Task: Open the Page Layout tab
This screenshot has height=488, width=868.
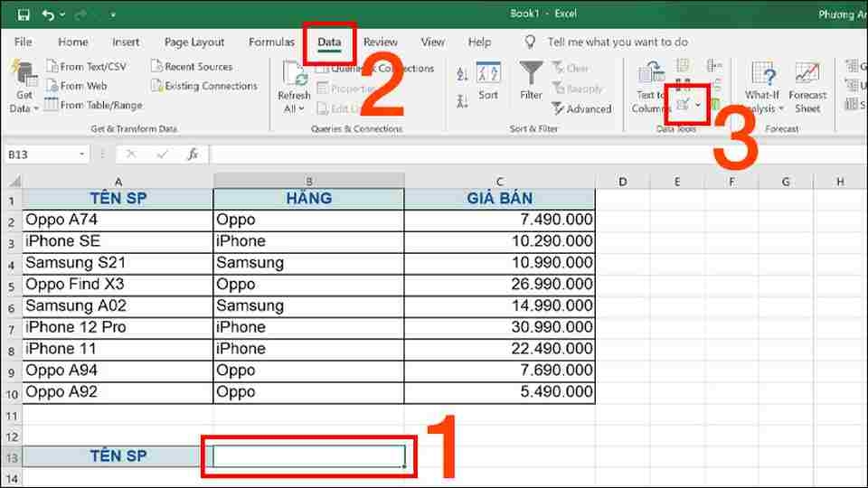Action: [x=194, y=42]
